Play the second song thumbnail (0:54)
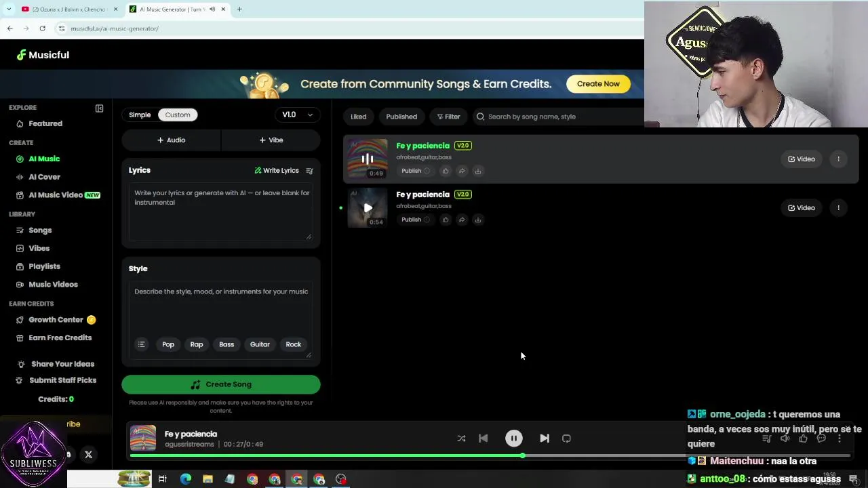This screenshot has width=868, height=488. pos(368,207)
